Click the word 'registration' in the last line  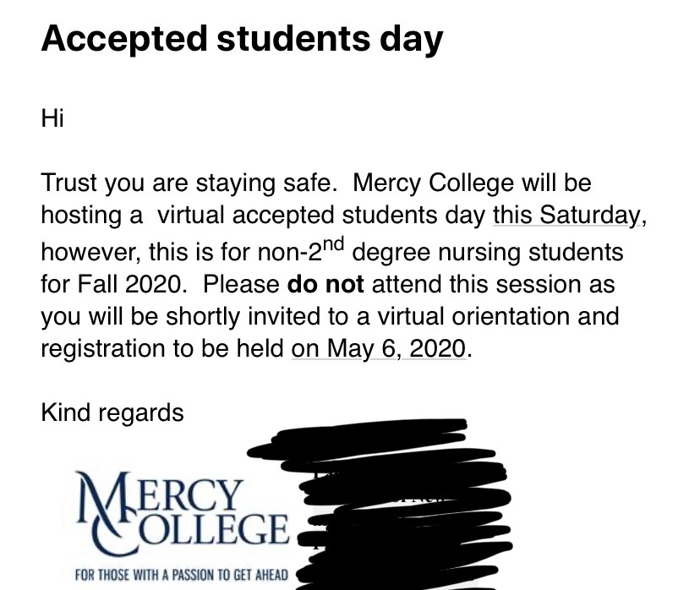[103, 348]
